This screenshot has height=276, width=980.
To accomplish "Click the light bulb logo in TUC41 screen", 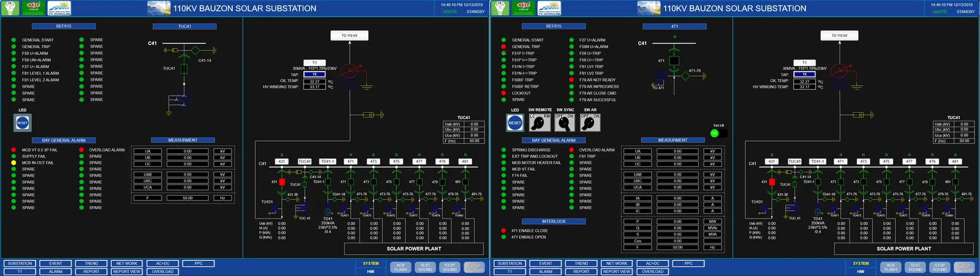I will pos(11,8).
